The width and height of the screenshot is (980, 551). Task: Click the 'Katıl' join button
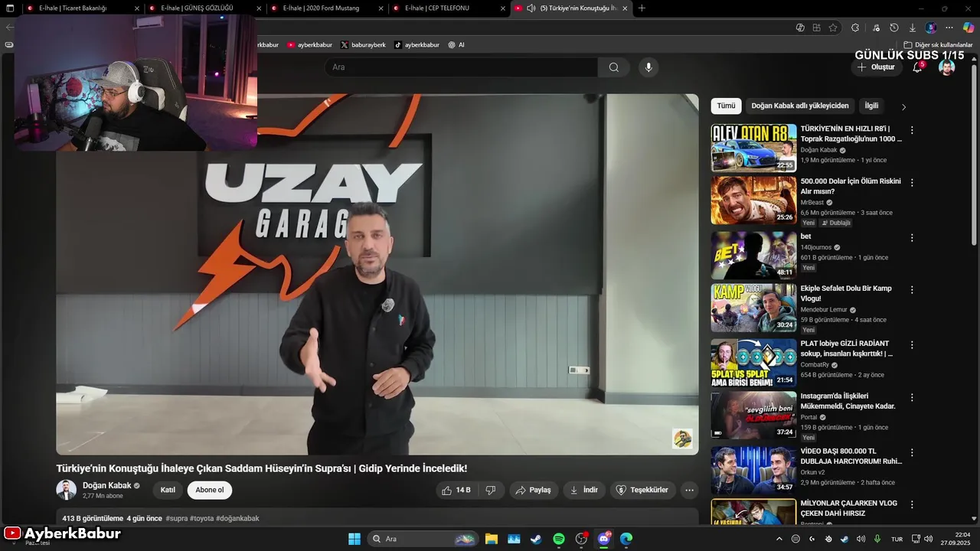pyautogui.click(x=168, y=490)
